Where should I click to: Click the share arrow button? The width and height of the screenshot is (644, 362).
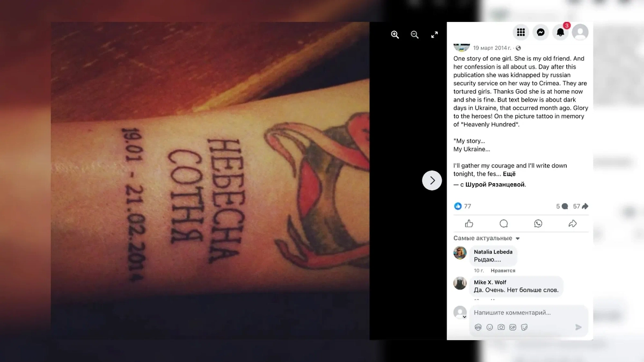[x=573, y=223]
